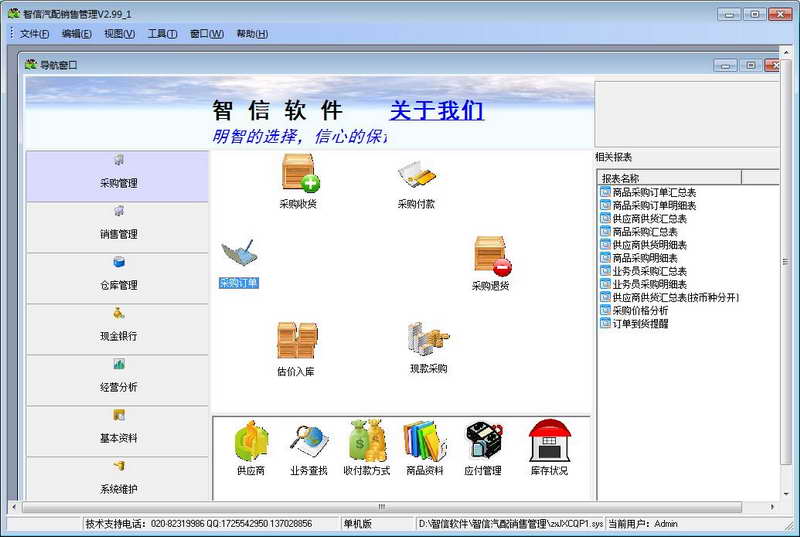This screenshot has height=537, width=800.
Task: Open the 编辑(E) menu
Action: (77, 34)
